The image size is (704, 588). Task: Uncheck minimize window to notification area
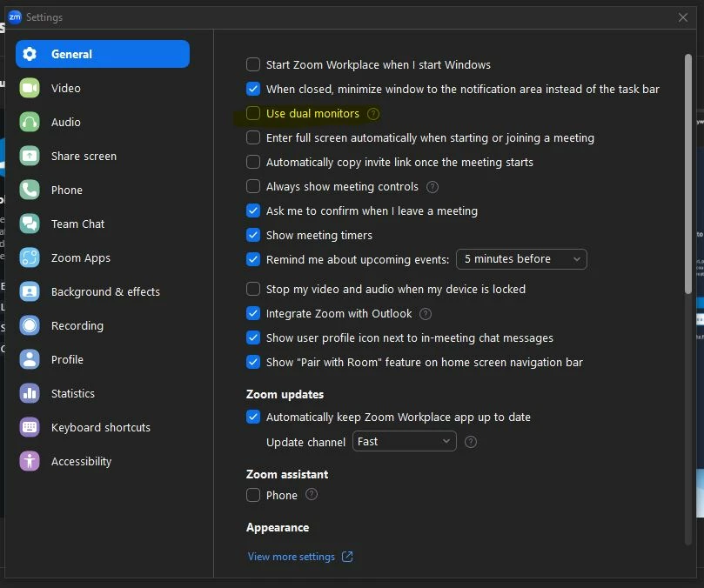coord(253,89)
